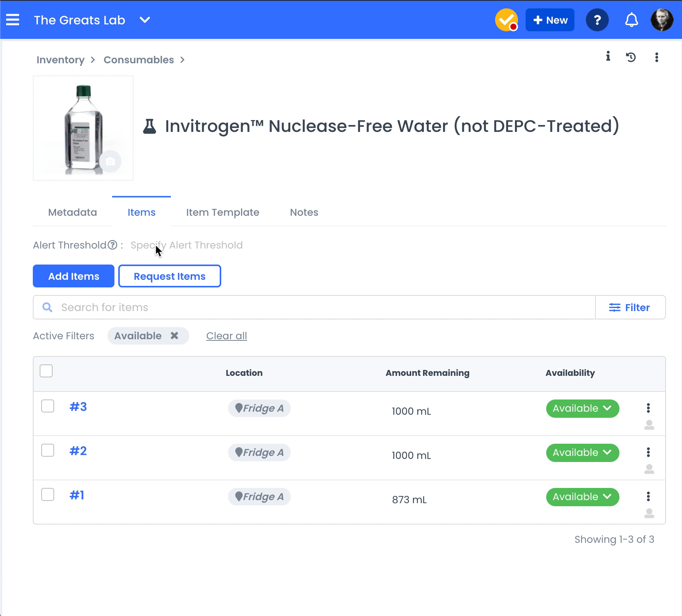Click The Greats Lab name

click(79, 20)
